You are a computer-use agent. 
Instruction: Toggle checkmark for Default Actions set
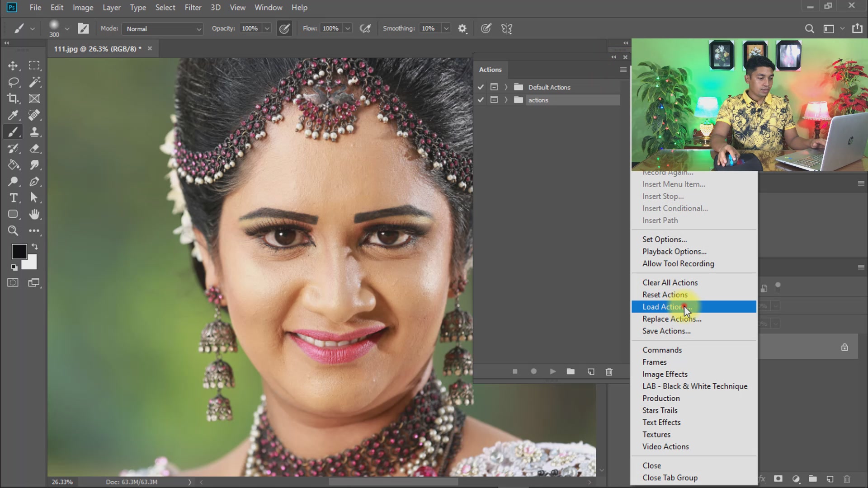coord(481,87)
